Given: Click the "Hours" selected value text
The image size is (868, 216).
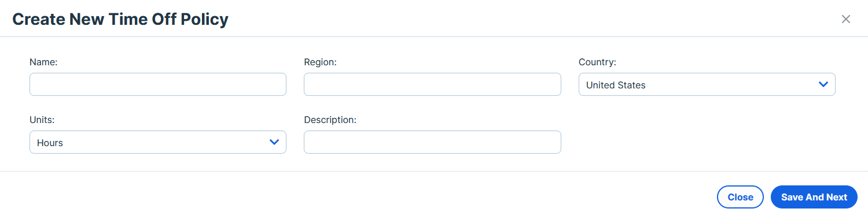Looking at the screenshot, I should tap(50, 143).
